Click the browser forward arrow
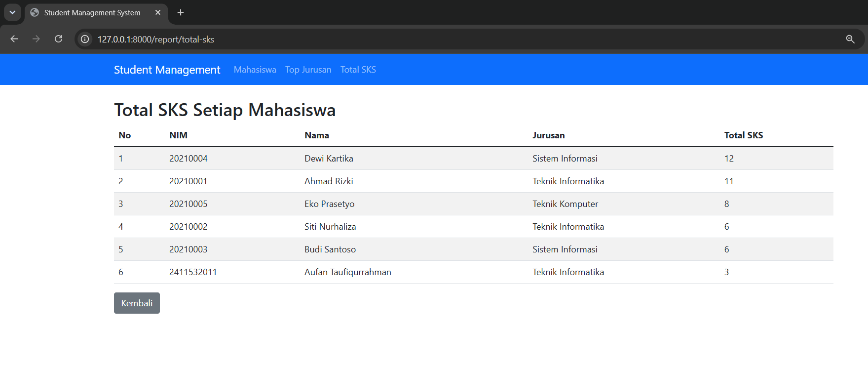868x369 pixels. tap(36, 39)
